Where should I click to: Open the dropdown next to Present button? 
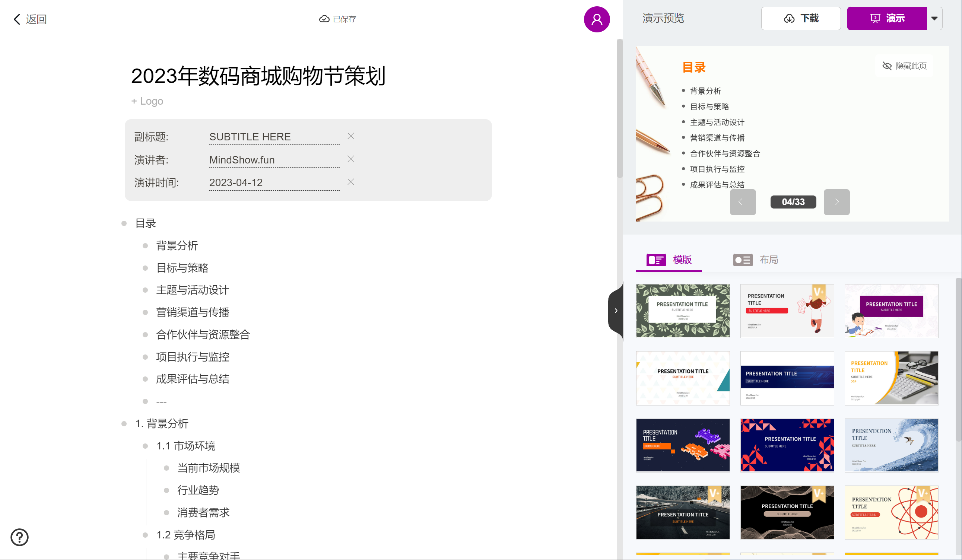pyautogui.click(x=934, y=18)
